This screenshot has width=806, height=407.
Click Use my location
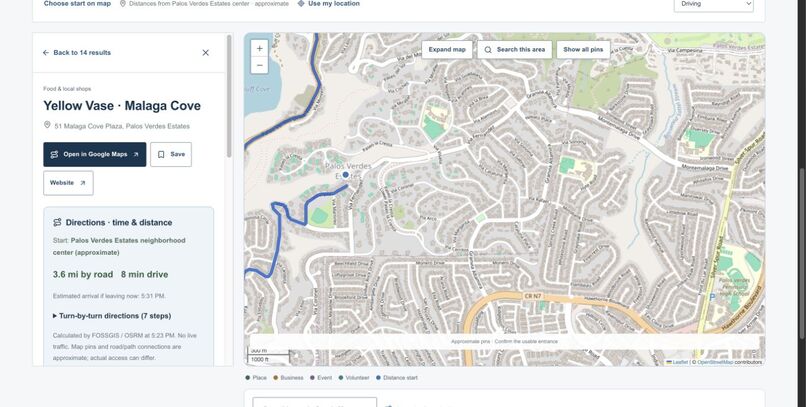[x=328, y=4]
